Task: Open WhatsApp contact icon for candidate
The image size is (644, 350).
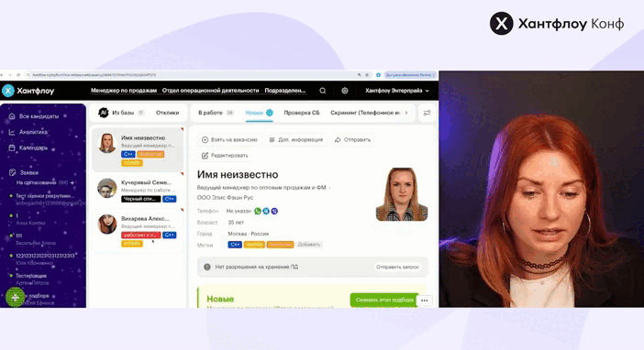Action: click(258, 211)
